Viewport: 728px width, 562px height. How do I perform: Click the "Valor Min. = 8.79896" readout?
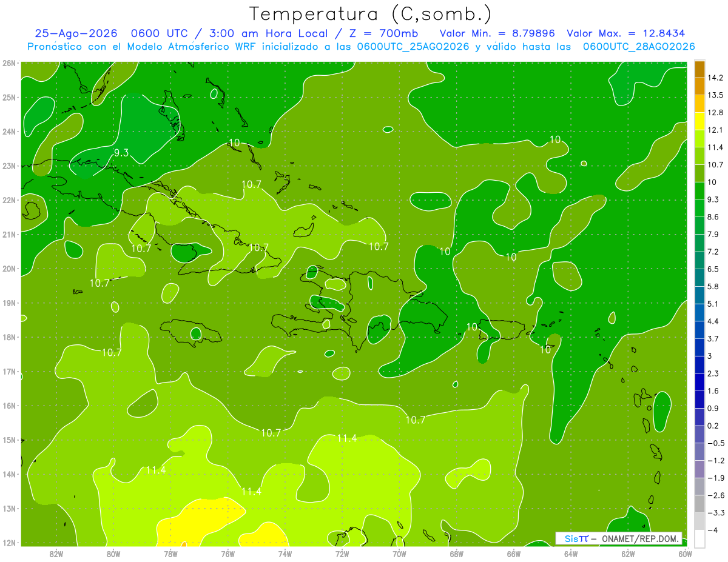coord(497,33)
